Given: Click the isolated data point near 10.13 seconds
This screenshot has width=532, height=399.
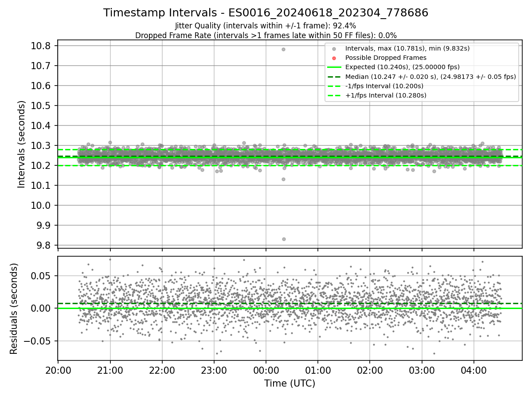Looking at the screenshot, I should pos(283,179).
